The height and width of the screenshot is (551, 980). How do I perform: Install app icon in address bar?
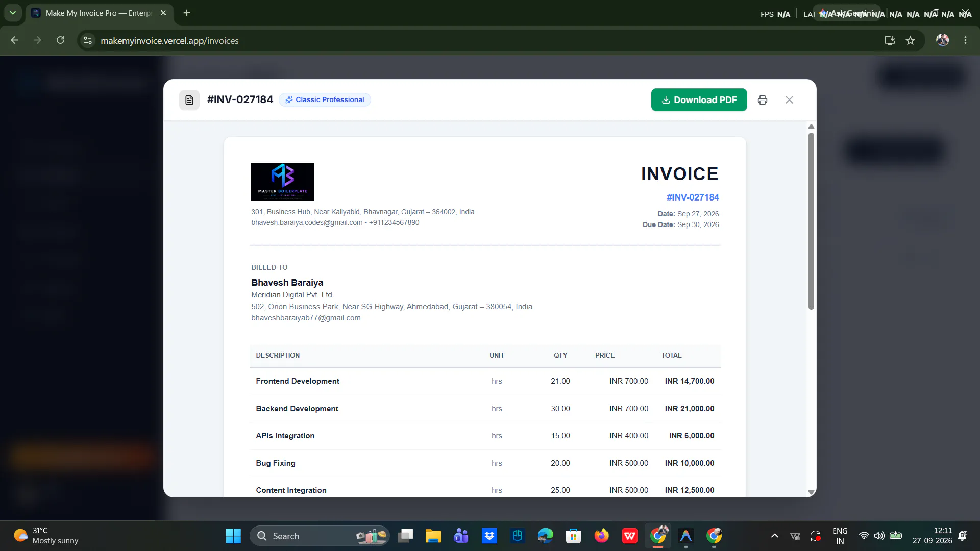(x=890, y=40)
